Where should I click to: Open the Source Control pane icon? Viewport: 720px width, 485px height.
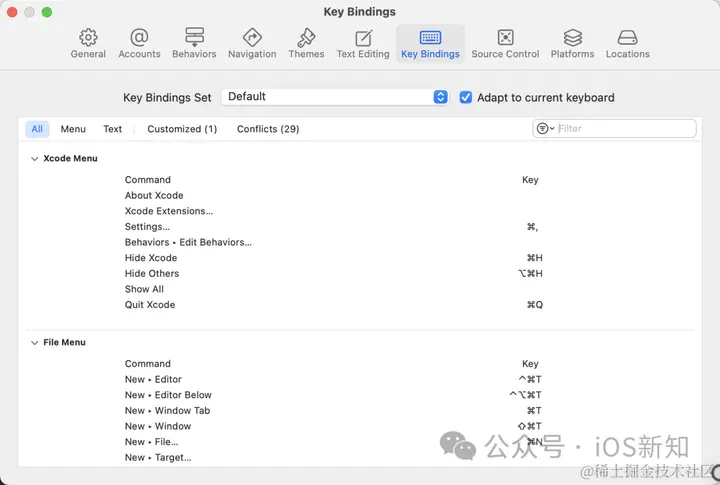(505, 38)
